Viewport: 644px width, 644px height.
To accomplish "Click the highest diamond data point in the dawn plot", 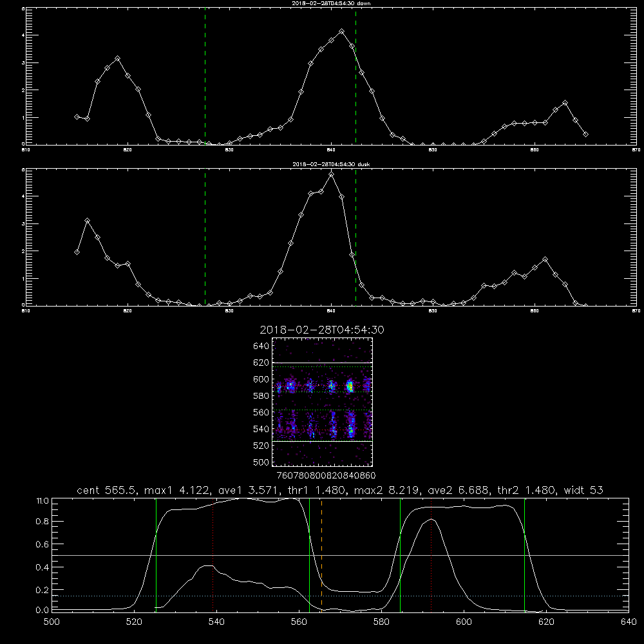I will point(342,31).
